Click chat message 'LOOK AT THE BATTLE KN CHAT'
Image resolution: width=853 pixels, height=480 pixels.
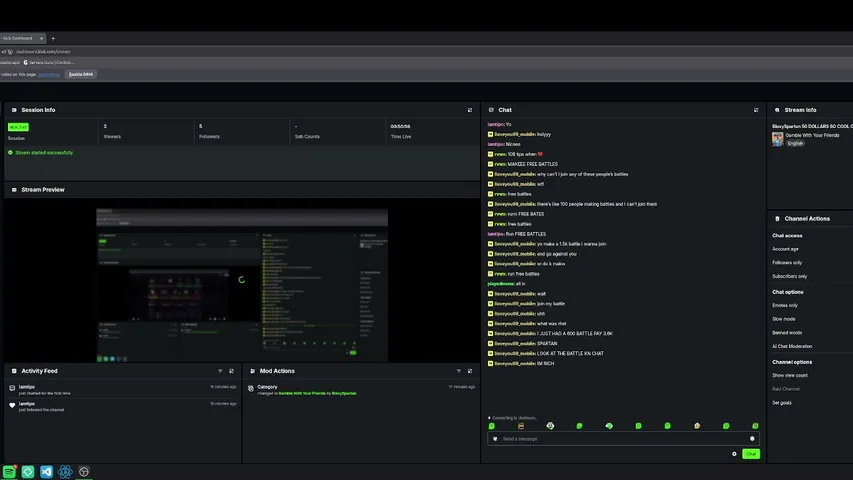pyautogui.click(x=570, y=354)
